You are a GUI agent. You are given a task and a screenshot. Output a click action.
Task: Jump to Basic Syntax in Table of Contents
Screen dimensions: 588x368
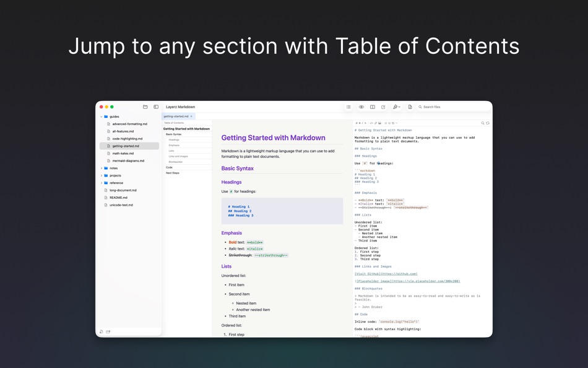click(174, 134)
